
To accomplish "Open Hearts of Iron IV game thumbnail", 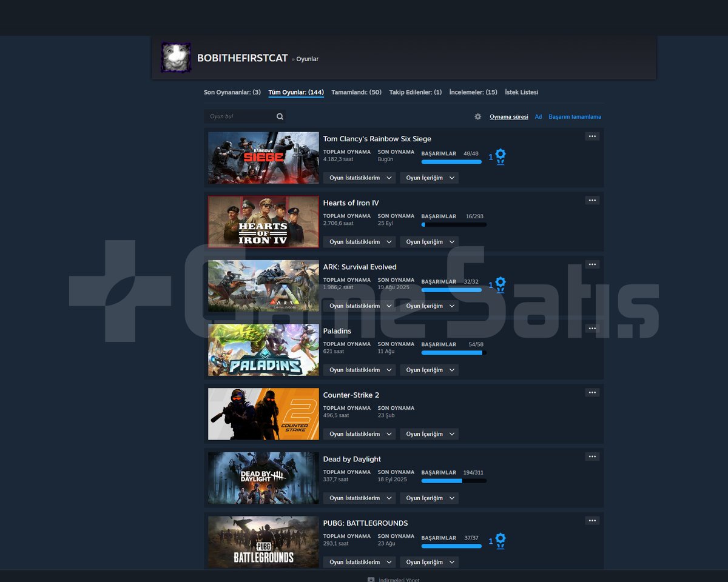I will click(x=263, y=222).
